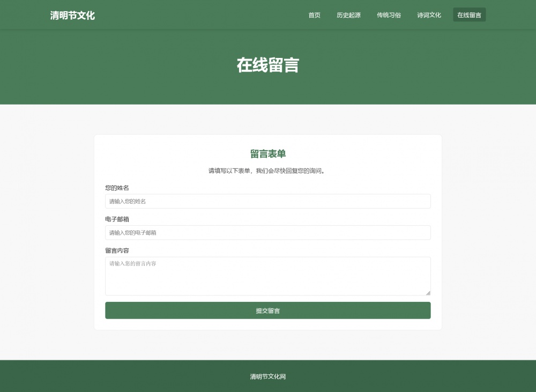Focus the 请输入您的姓名 input field

(267, 201)
